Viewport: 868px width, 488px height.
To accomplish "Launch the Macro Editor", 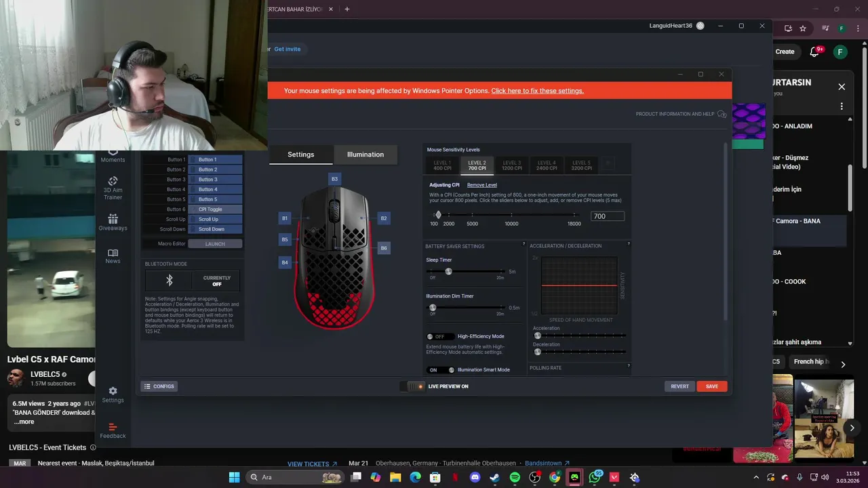I will pyautogui.click(x=215, y=244).
